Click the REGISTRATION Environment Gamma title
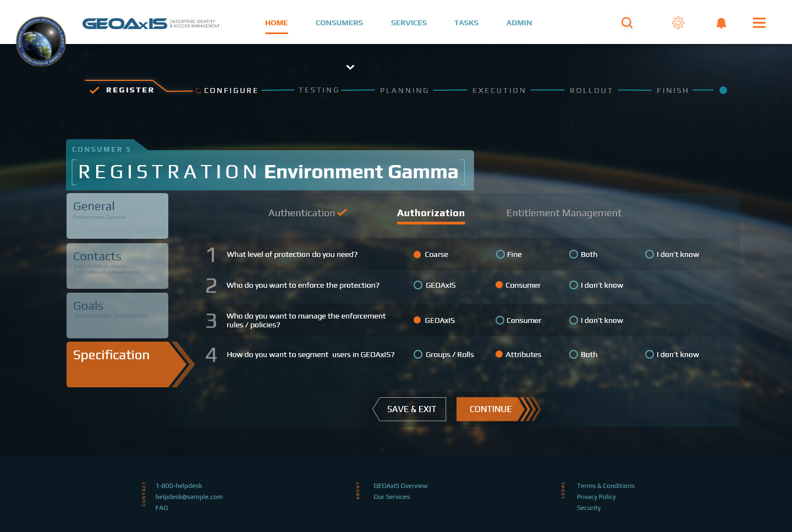 pyautogui.click(x=268, y=172)
